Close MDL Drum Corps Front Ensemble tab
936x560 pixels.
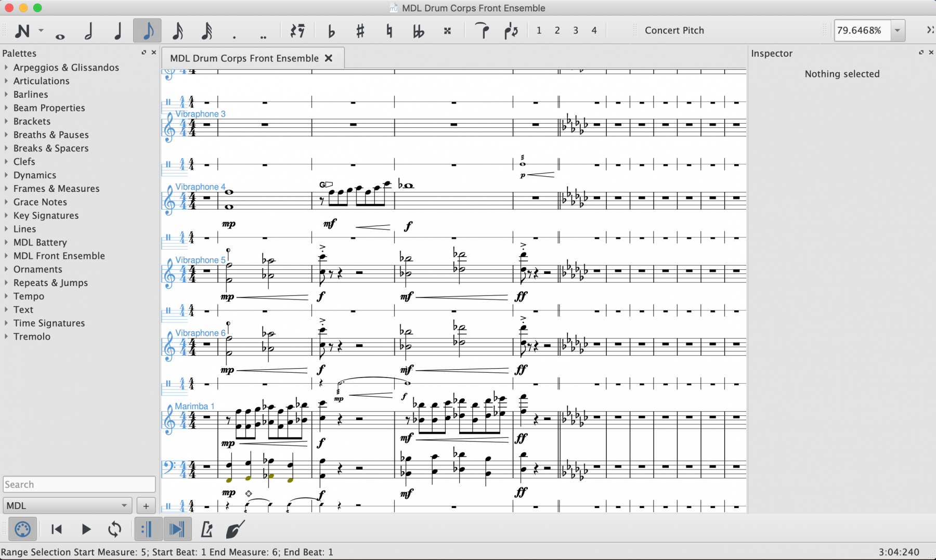pos(329,58)
